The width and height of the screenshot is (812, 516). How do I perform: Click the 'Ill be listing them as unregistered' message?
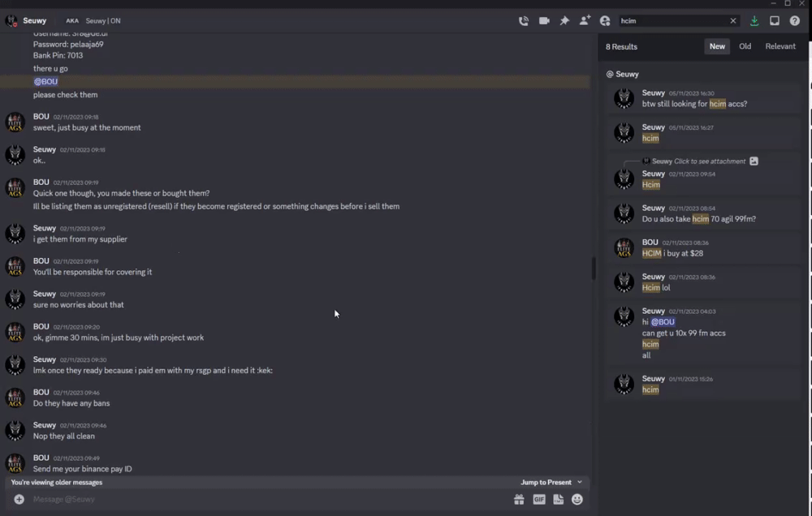tap(216, 206)
